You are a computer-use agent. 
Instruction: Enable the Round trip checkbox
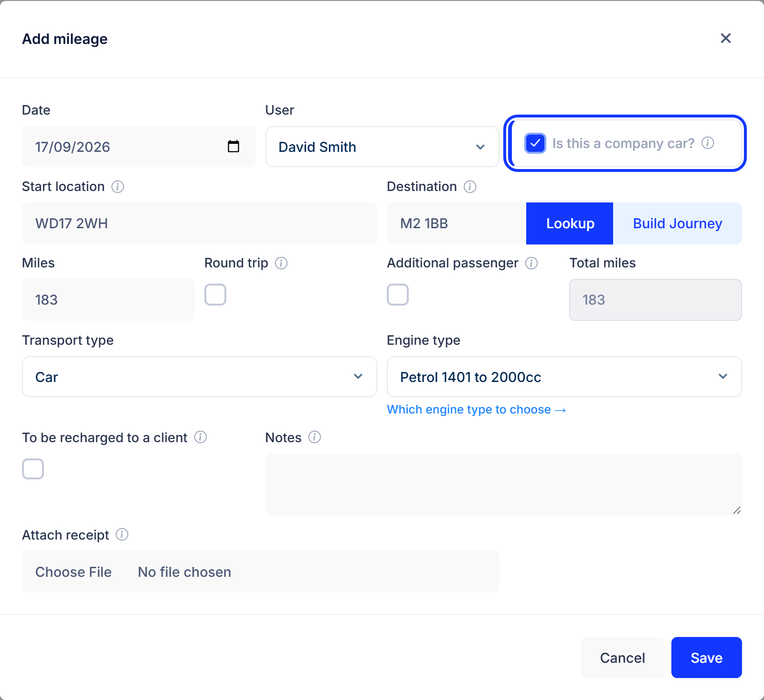tap(215, 295)
